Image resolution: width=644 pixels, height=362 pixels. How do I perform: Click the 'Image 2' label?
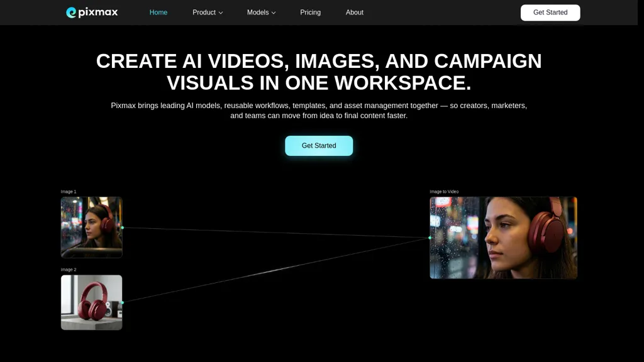[x=69, y=270]
